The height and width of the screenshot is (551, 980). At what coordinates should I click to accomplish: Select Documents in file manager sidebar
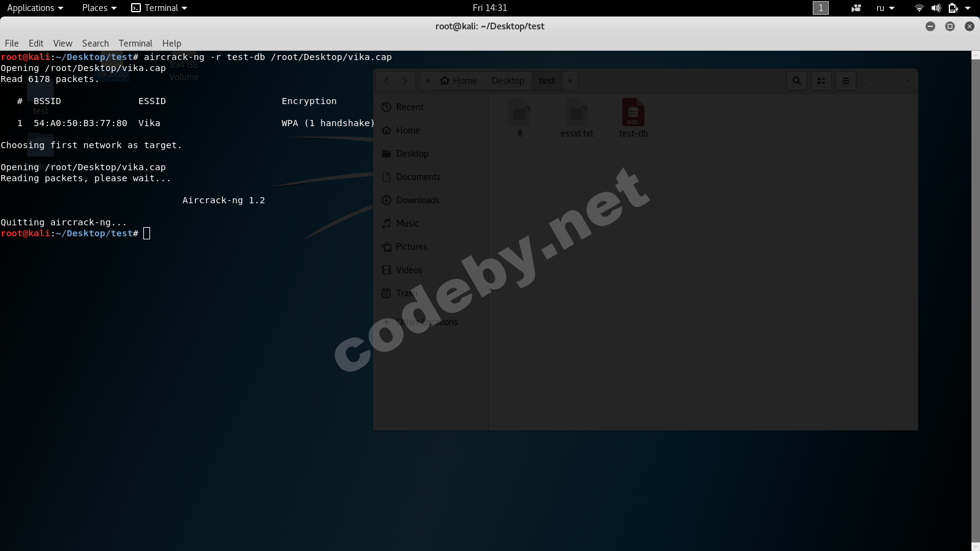[431, 177]
